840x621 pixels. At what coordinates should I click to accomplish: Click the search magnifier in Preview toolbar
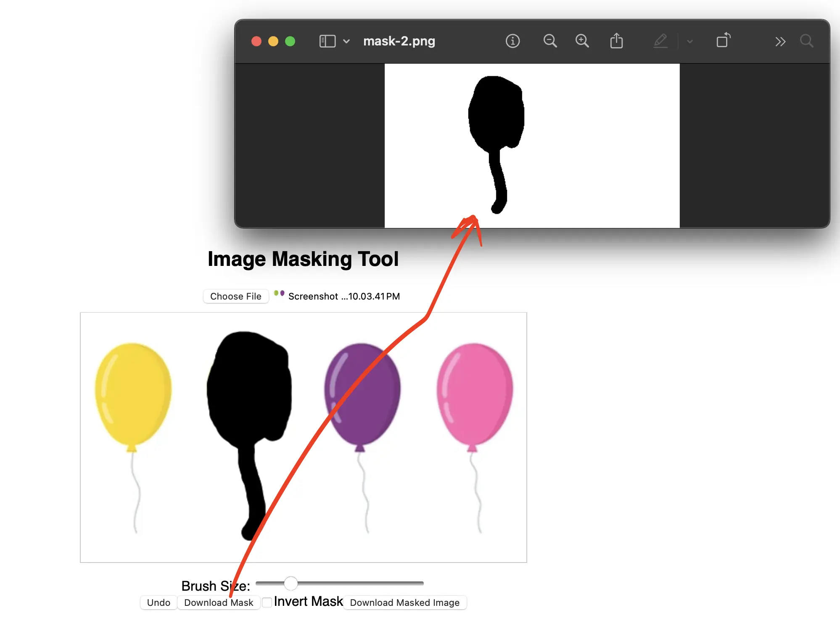[806, 41]
